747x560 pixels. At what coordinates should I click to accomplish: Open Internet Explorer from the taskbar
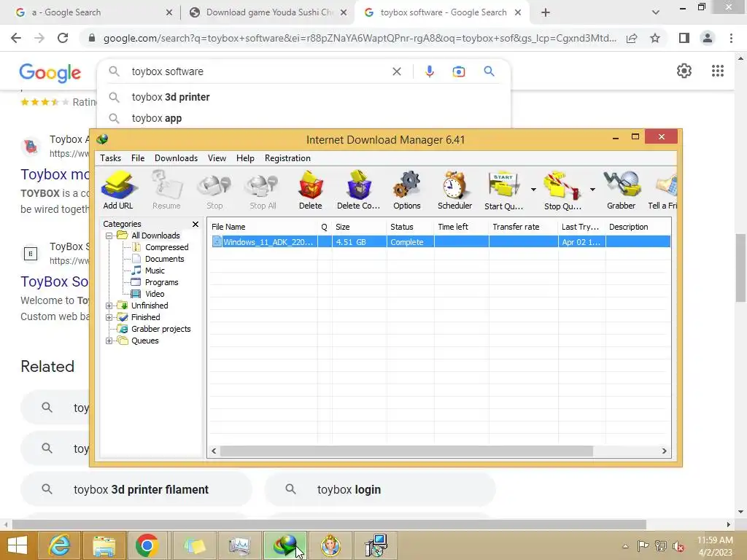(59, 545)
